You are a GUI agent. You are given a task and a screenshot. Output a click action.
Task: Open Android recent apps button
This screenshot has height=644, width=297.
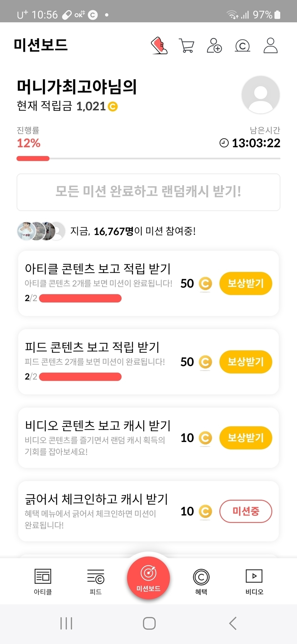click(x=66, y=623)
